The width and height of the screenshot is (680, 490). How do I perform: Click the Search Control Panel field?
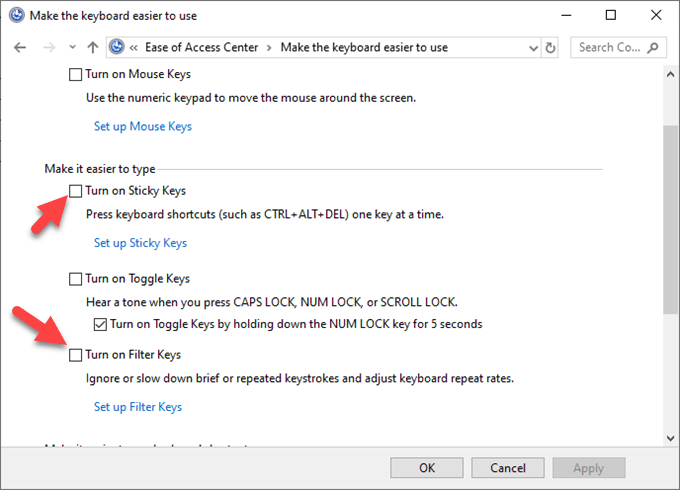tap(612, 47)
